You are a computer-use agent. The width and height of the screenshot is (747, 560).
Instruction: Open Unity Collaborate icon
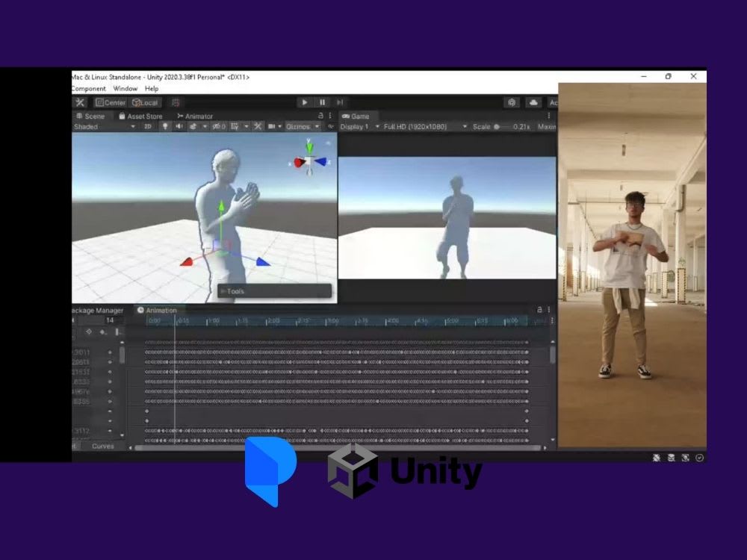click(x=512, y=102)
